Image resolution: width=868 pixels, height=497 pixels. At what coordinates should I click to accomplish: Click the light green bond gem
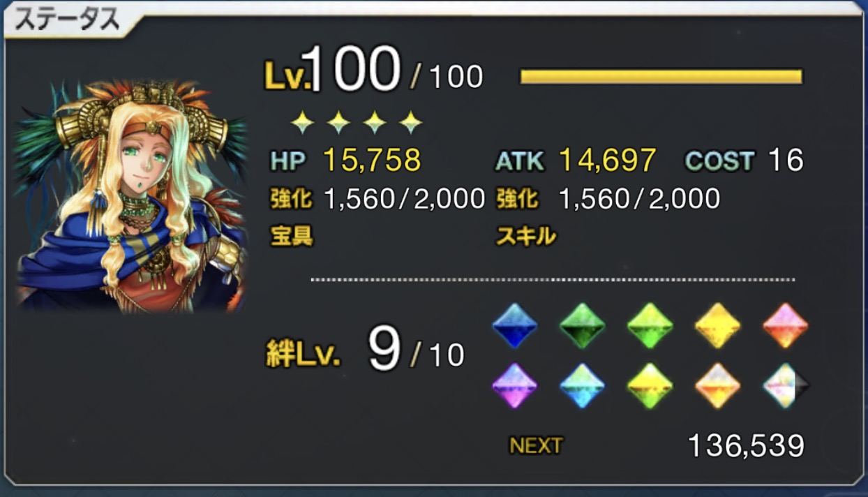650,325
